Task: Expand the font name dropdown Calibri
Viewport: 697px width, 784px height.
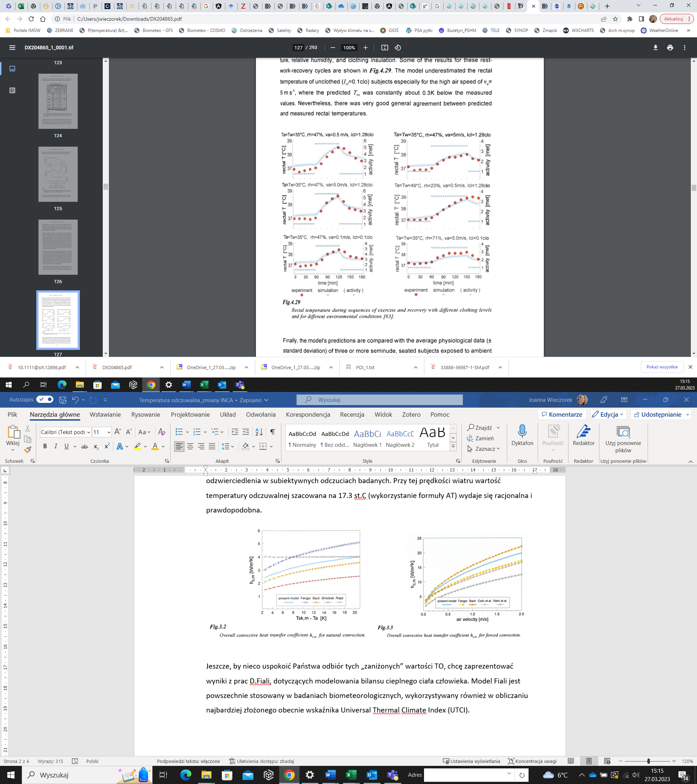Action: click(x=89, y=432)
